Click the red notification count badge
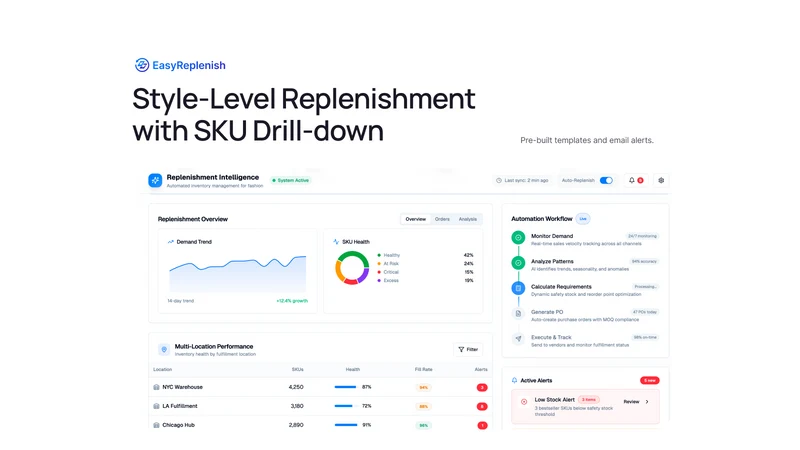This screenshot has height=450, width=800. point(640,180)
